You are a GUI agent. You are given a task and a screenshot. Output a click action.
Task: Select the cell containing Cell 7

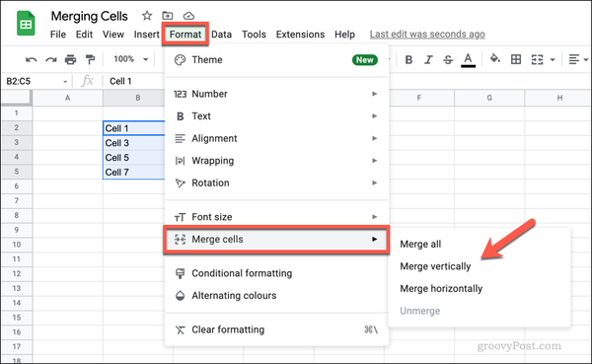click(134, 173)
